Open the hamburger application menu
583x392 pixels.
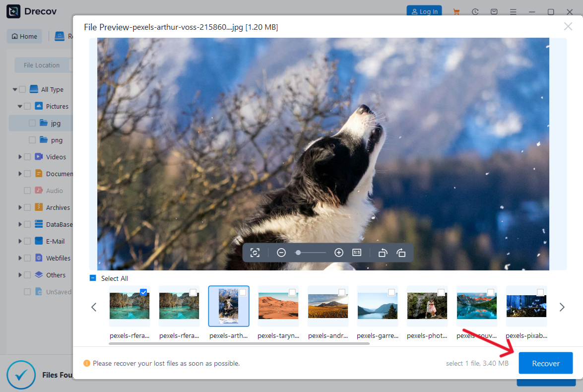point(513,11)
